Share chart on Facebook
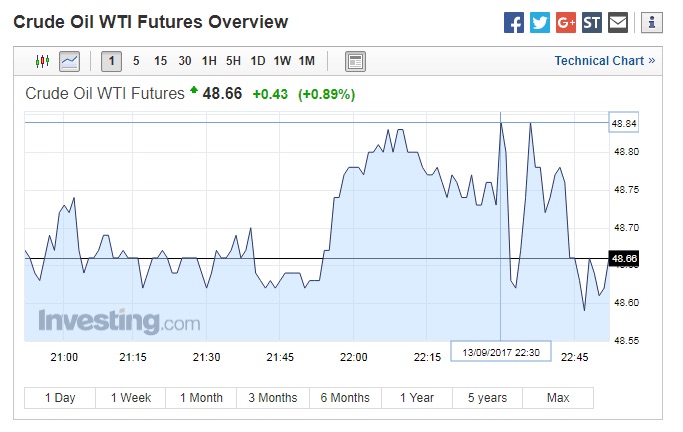 pyautogui.click(x=513, y=22)
